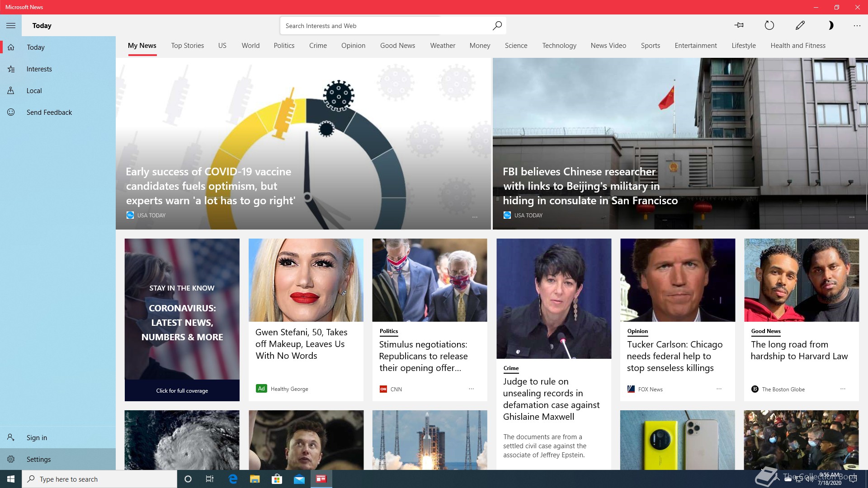This screenshot has width=868, height=488.
Task: Open more options on the CNN Stimulus card
Action: coord(471,389)
